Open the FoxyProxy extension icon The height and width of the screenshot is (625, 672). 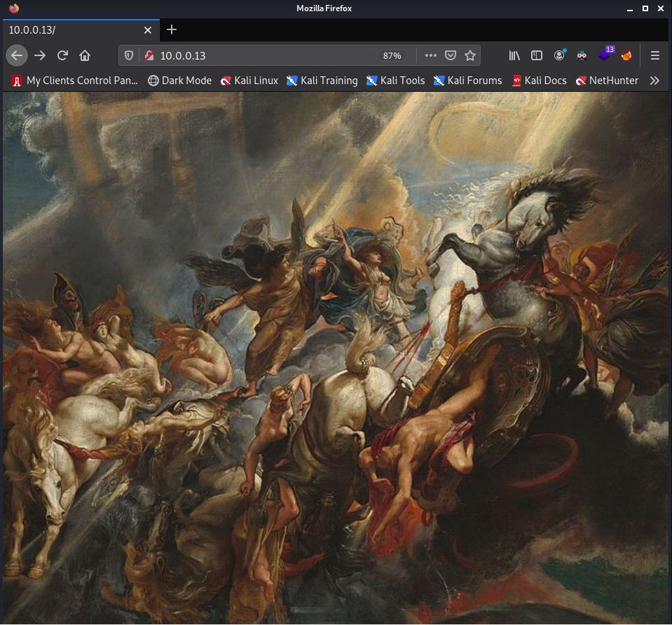pyautogui.click(x=626, y=56)
